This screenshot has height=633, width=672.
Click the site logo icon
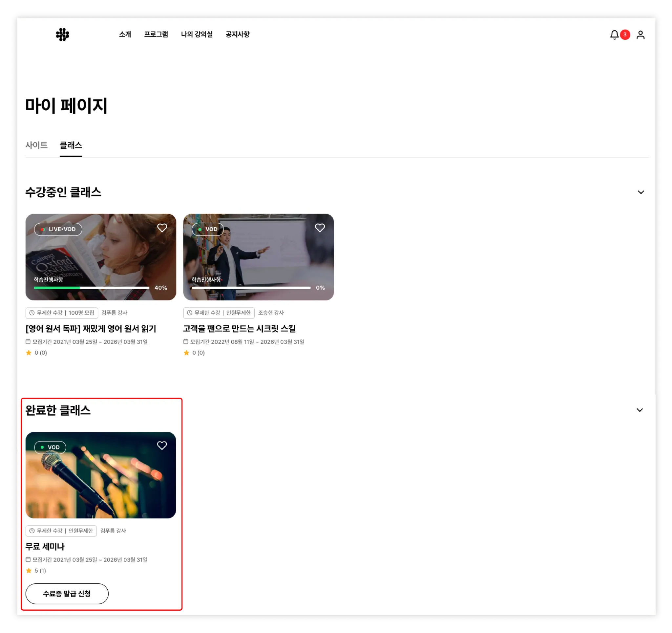click(63, 34)
